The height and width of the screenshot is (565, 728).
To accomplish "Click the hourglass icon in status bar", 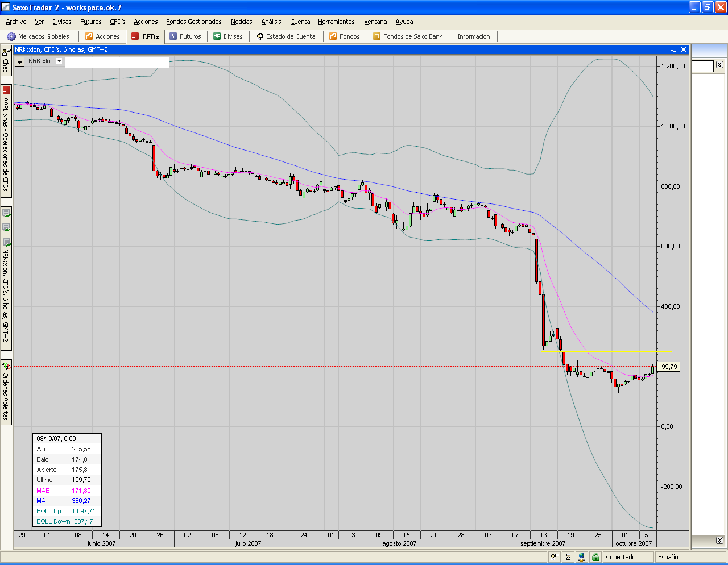I will [568, 557].
